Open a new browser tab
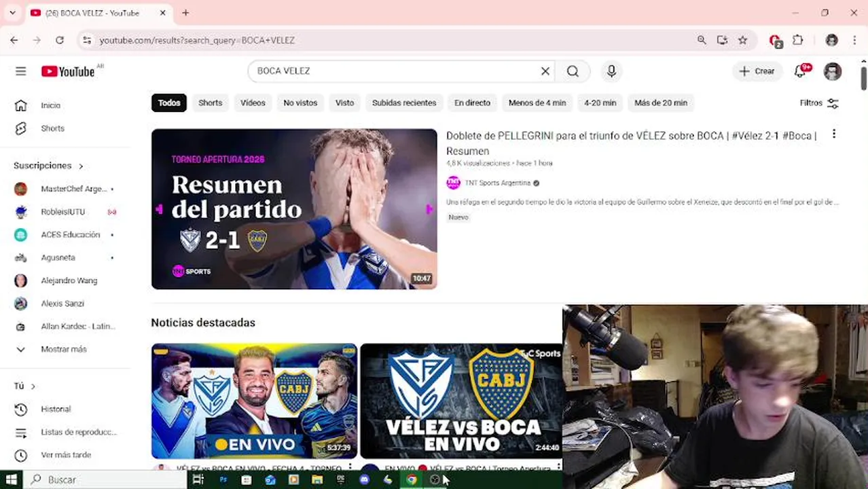 (x=185, y=13)
